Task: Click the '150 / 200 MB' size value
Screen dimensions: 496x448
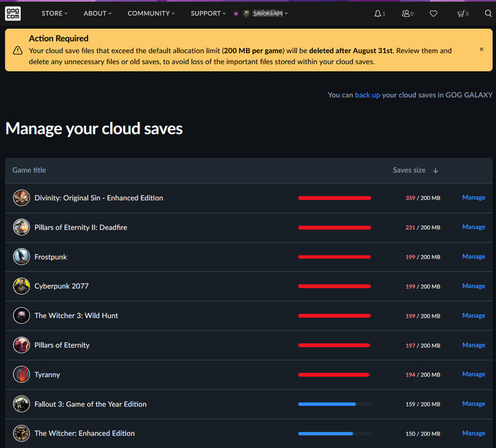Action: (x=423, y=434)
